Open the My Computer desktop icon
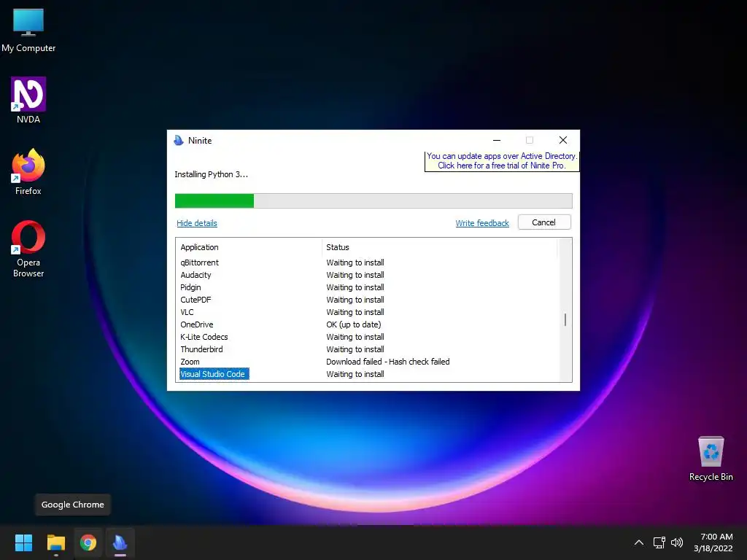 (28, 31)
